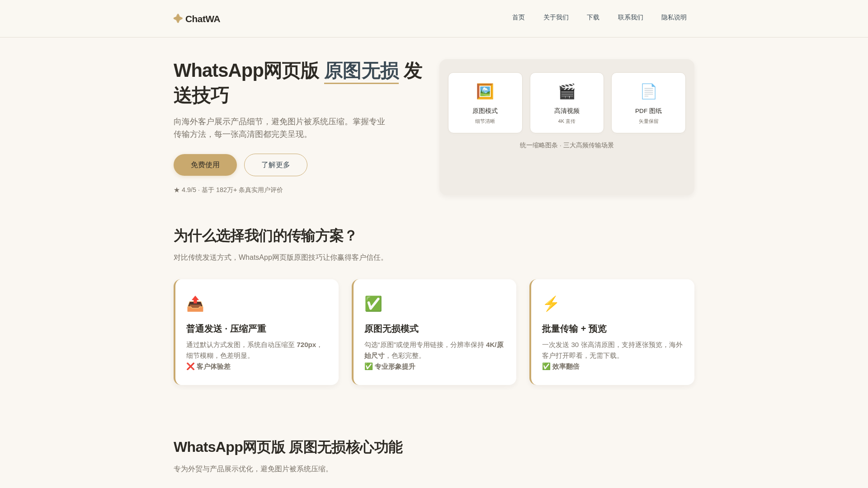The image size is (868, 488).
Task: Click the 一次发送 30 张高清原图 description
Action: pos(612,350)
